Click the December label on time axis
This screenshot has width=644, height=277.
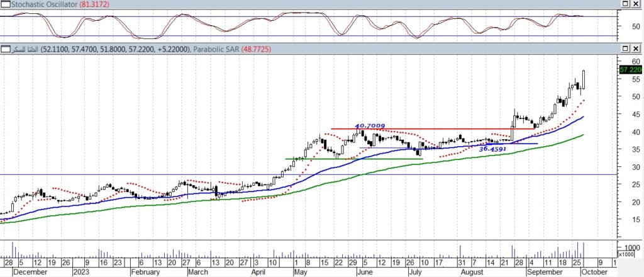(30, 272)
